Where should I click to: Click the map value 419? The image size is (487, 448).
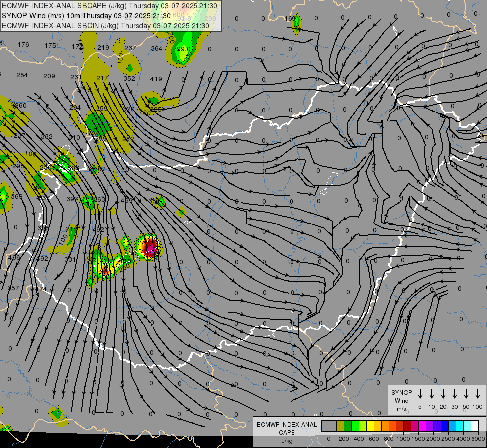point(156,79)
